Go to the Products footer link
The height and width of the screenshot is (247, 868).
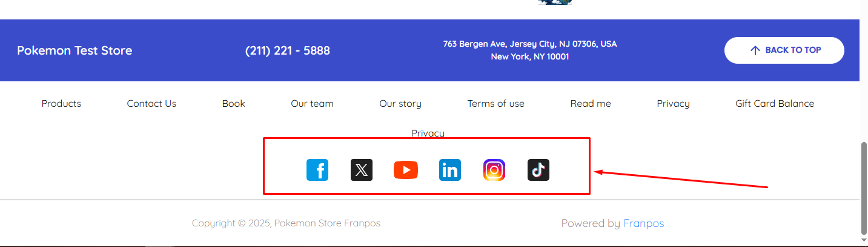(61, 104)
